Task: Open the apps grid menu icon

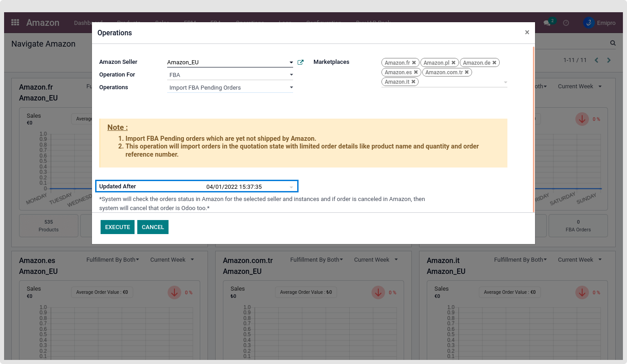Action: (x=15, y=23)
